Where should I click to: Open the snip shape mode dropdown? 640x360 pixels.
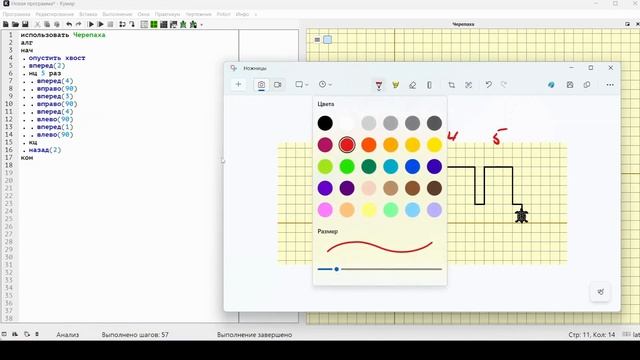tap(302, 84)
